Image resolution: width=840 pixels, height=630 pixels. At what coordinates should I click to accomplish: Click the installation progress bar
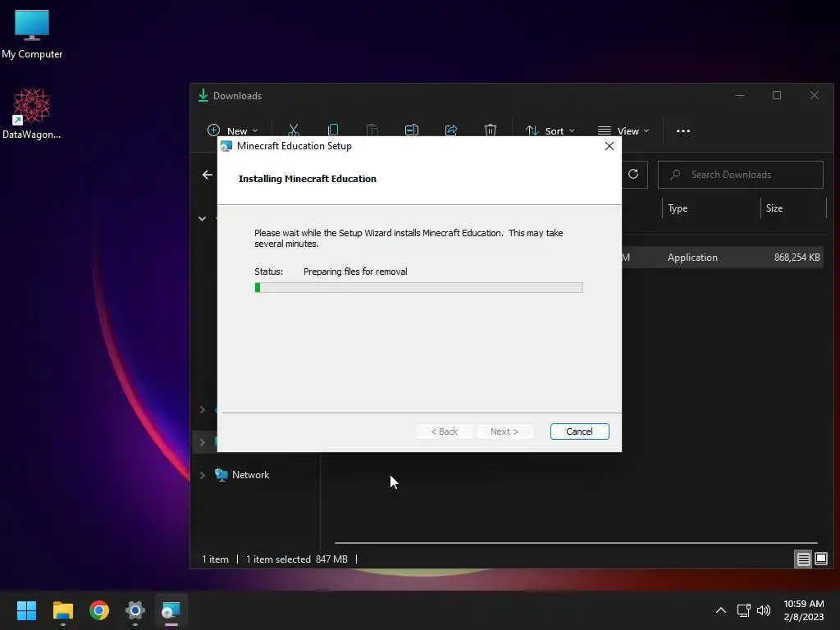point(418,288)
